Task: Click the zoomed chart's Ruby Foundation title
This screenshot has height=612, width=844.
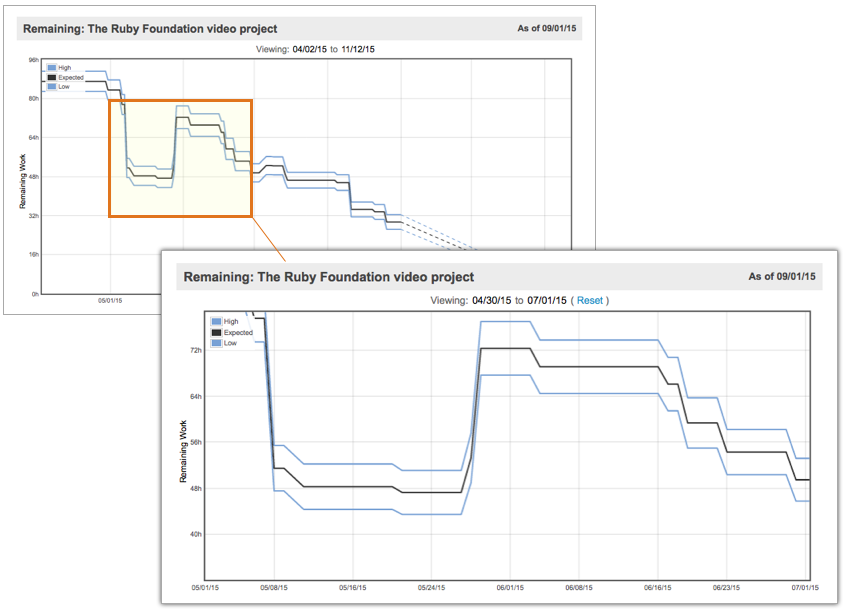Action: (x=326, y=277)
